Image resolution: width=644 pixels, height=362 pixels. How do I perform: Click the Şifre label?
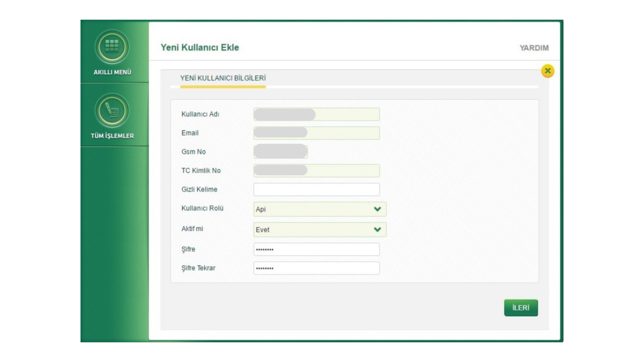pyautogui.click(x=188, y=249)
